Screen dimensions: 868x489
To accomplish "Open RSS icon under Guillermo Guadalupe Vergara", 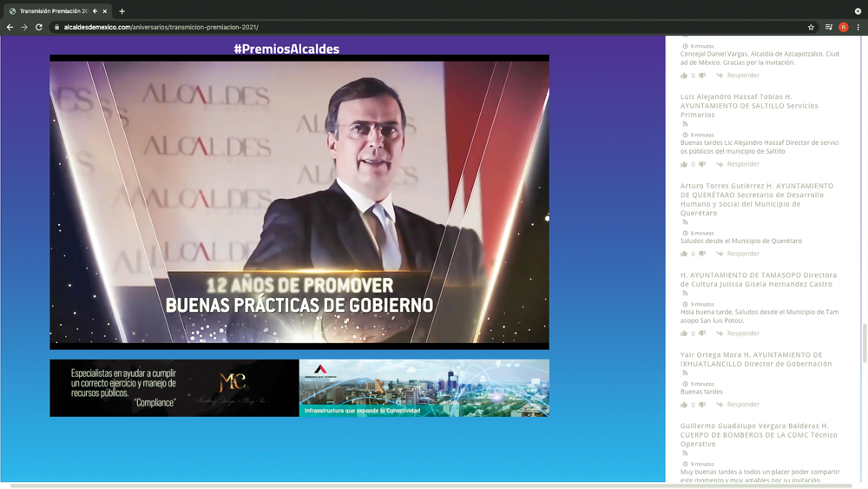I will (685, 453).
